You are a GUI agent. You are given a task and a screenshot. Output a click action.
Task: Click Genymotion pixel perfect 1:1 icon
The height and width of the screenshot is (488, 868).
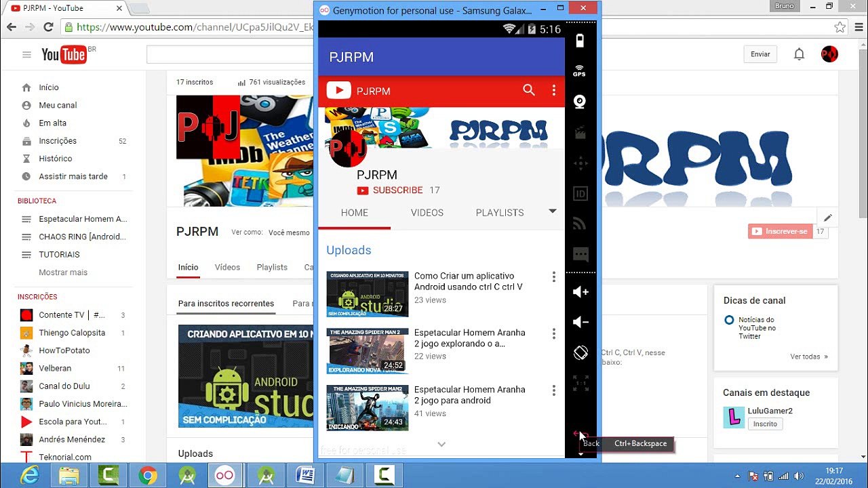(580, 383)
